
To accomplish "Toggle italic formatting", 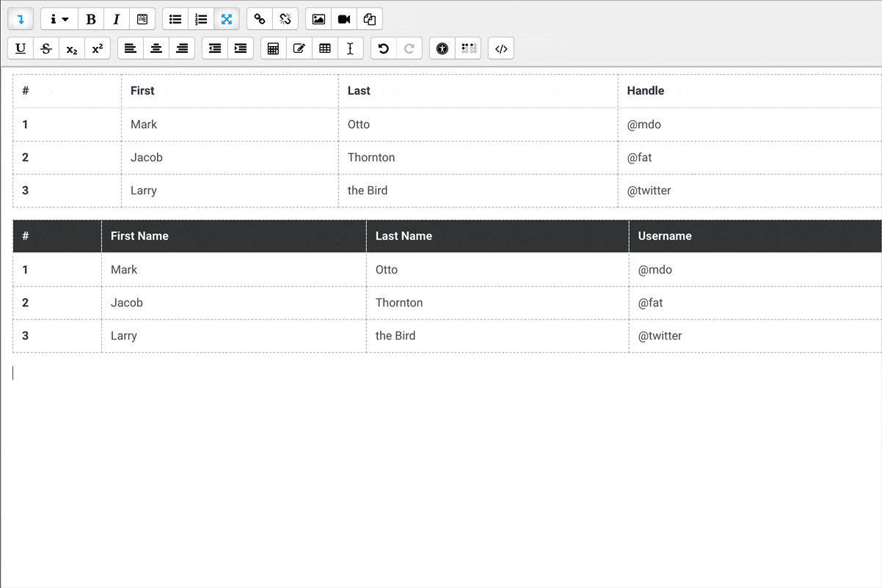I will pyautogui.click(x=117, y=19).
